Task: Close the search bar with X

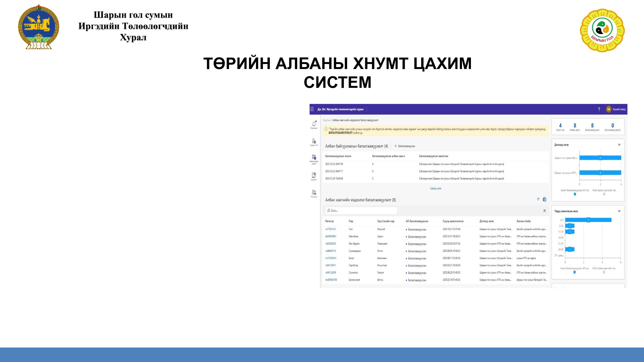Action: [545, 211]
